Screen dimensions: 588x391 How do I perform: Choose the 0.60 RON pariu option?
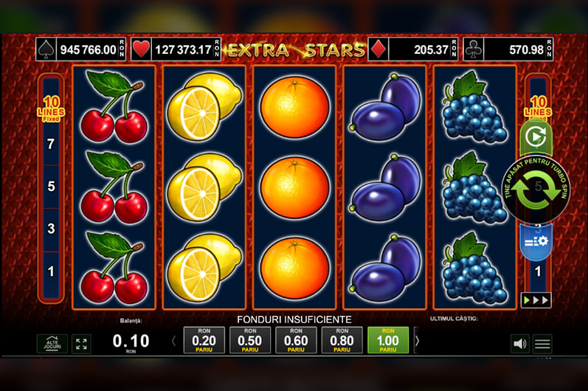[296, 340]
